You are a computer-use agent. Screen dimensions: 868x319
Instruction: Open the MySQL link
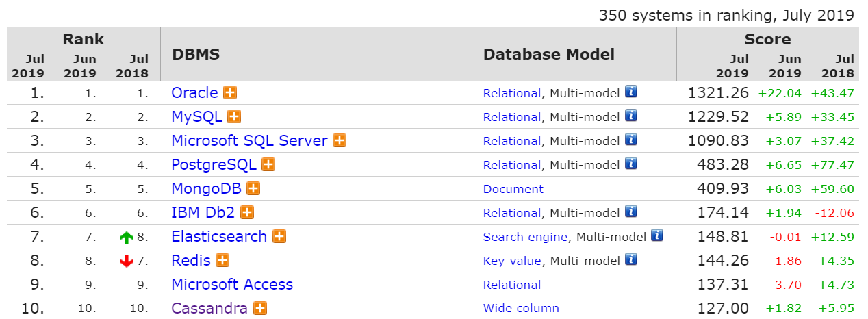pyautogui.click(x=196, y=116)
